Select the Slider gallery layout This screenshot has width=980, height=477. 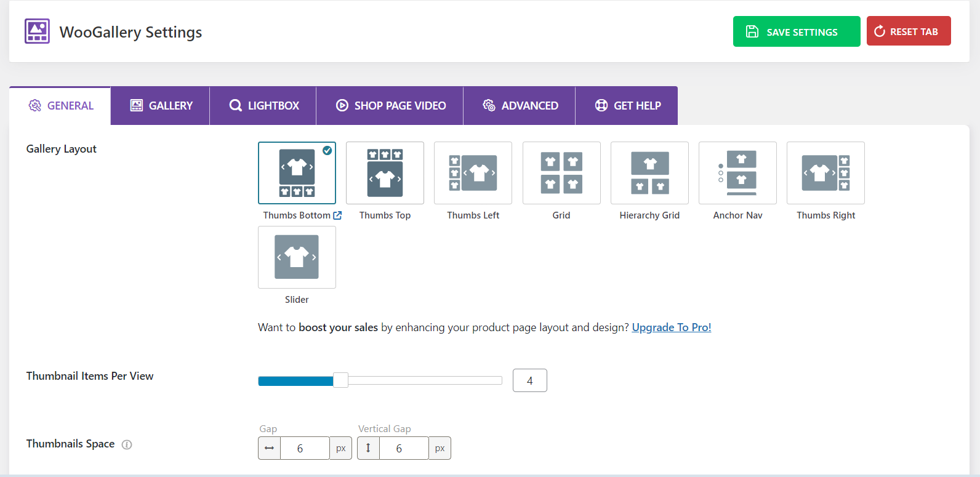(x=297, y=257)
